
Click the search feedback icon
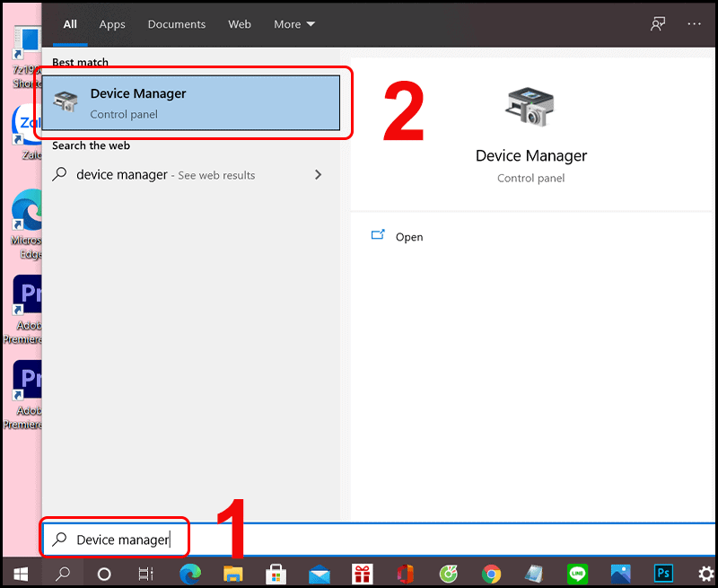pos(658,24)
